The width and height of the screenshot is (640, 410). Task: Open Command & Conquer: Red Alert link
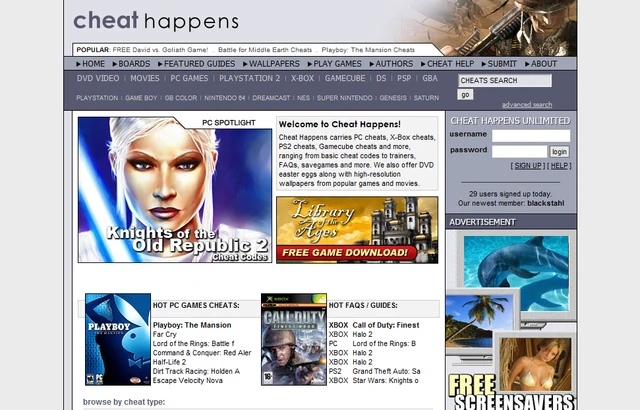pyautogui.click(x=202, y=353)
